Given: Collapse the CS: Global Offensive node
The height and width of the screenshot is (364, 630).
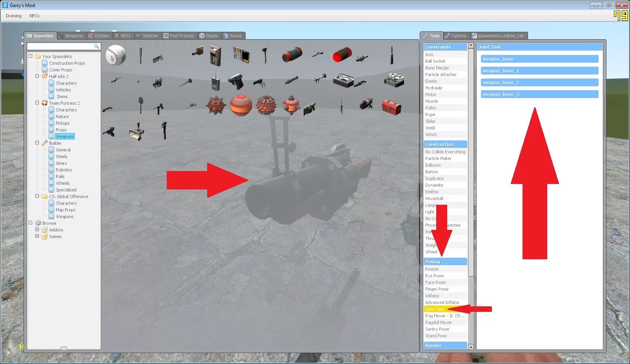Looking at the screenshot, I should (x=37, y=196).
